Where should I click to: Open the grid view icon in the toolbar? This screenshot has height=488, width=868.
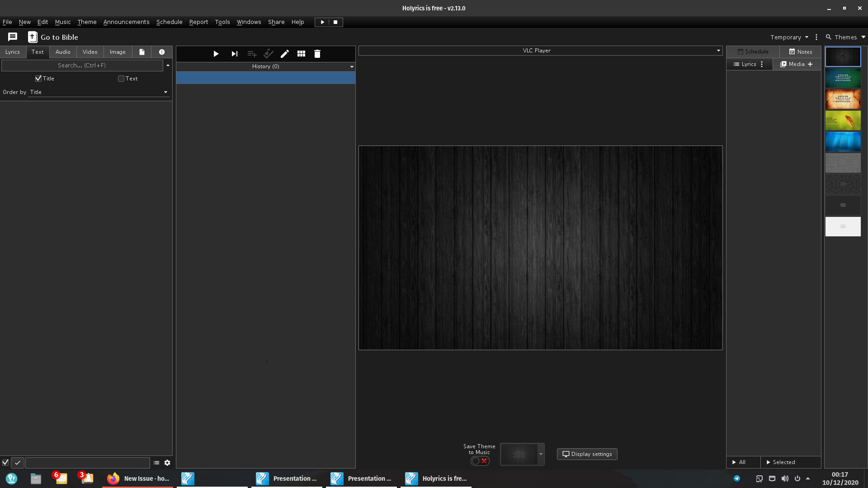coord(301,53)
